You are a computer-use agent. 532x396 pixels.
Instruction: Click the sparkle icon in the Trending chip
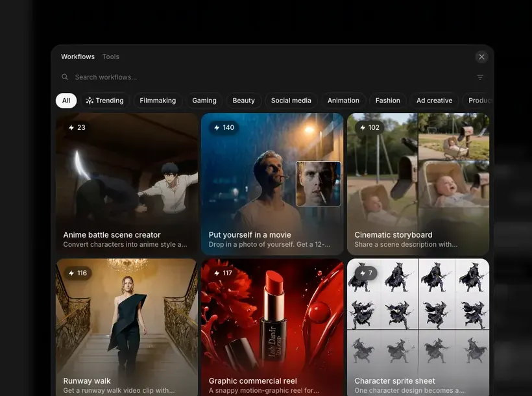tap(90, 101)
